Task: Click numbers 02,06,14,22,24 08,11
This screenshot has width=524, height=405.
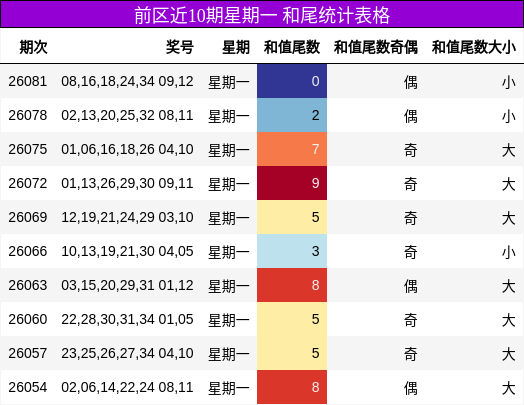Action: pos(127,387)
